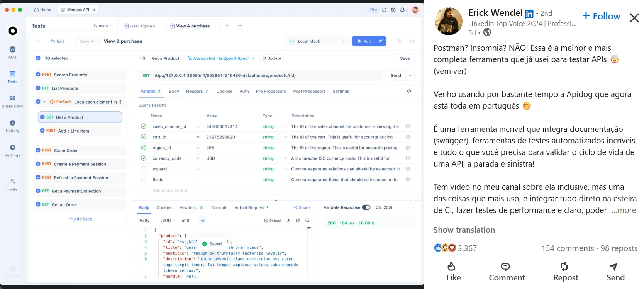The width and height of the screenshot is (644, 289).
Task: Open the JSON type dropdown
Action: coord(168,221)
